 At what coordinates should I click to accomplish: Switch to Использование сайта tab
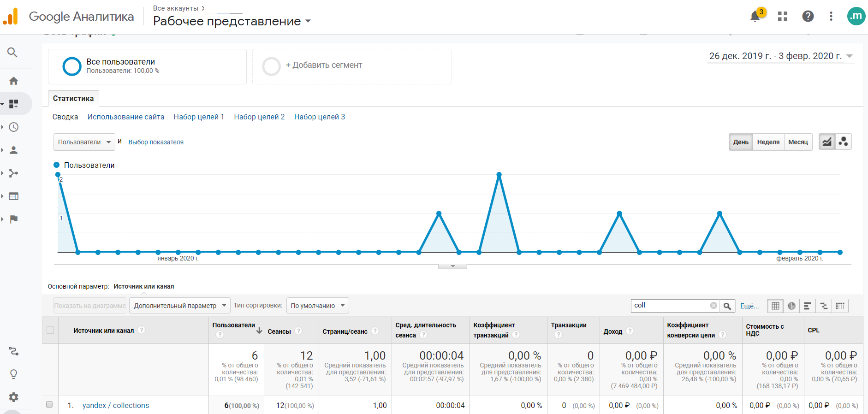(126, 117)
